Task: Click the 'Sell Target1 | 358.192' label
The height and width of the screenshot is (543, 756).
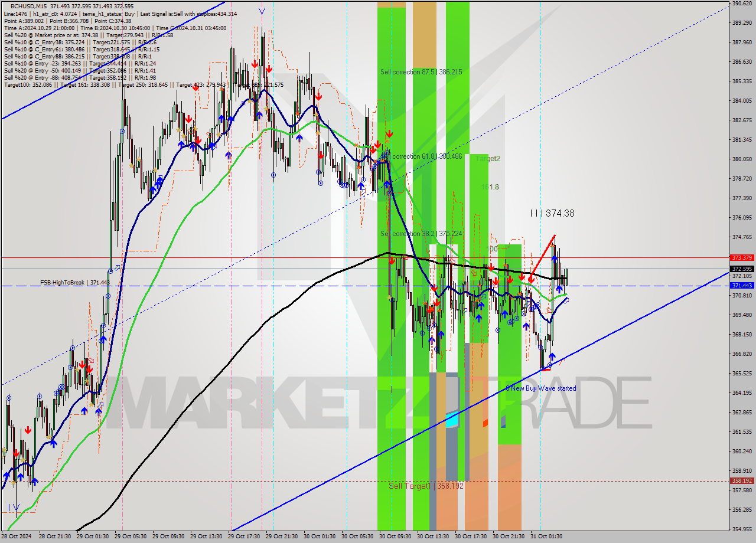Action: (x=426, y=486)
